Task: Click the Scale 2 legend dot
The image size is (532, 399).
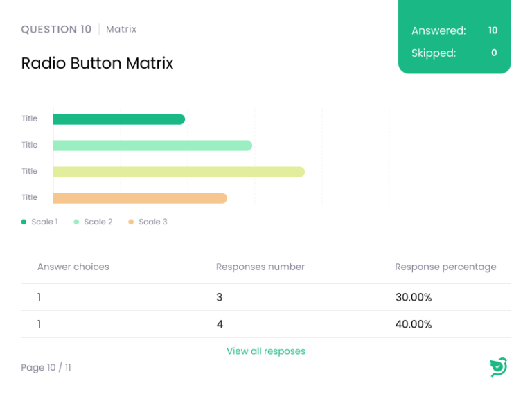Action: point(76,222)
